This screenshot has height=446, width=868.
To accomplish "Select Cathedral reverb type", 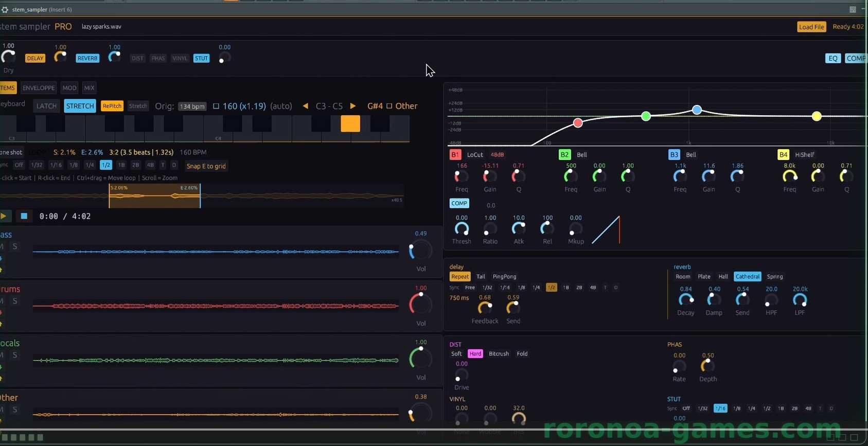I will [x=747, y=276].
